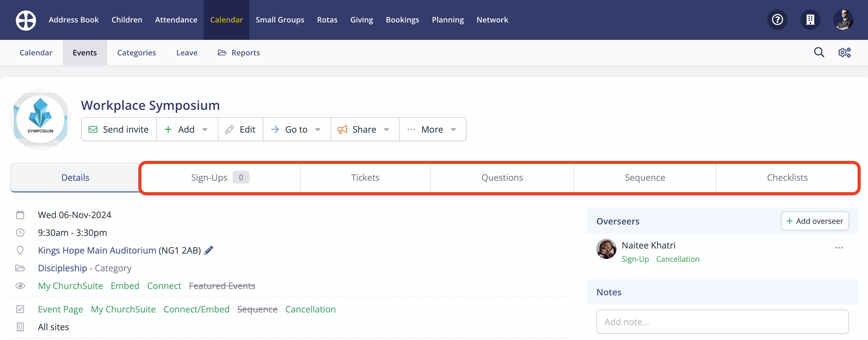Open options for Naitee Khatri via ellipsis icon
The height and width of the screenshot is (340, 868).
pos(839,248)
